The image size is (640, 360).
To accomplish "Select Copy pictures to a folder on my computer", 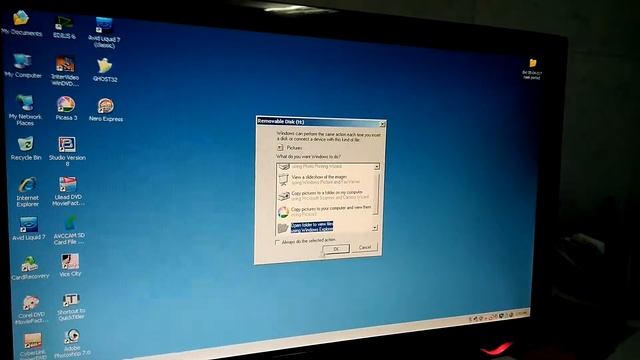I will point(324,195).
